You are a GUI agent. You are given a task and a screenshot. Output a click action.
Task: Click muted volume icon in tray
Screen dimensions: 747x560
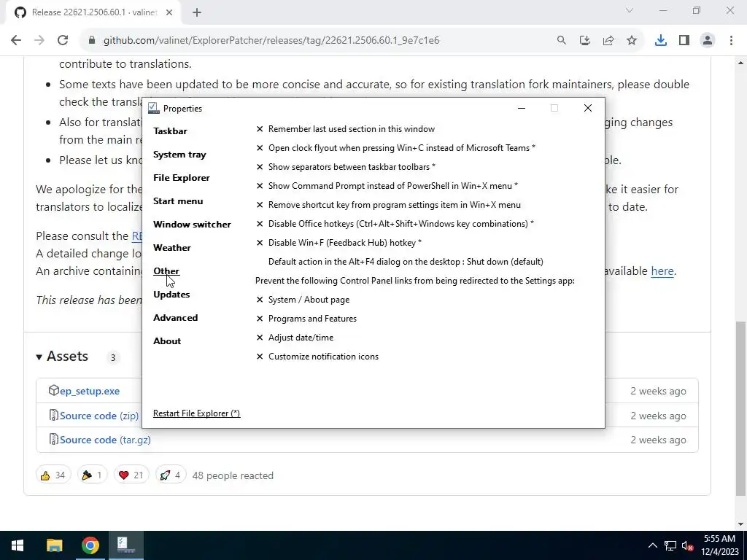tap(687, 545)
